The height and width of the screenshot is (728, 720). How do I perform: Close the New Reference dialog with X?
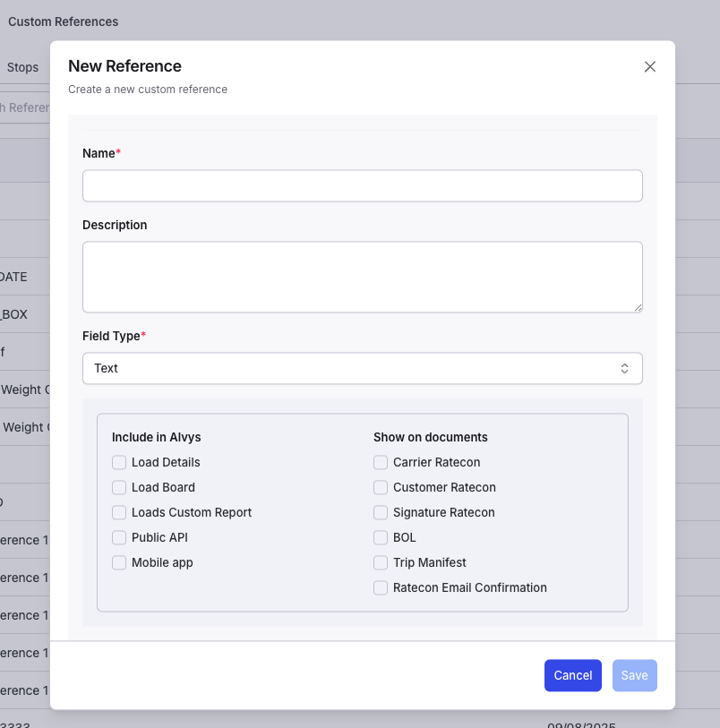click(x=650, y=67)
